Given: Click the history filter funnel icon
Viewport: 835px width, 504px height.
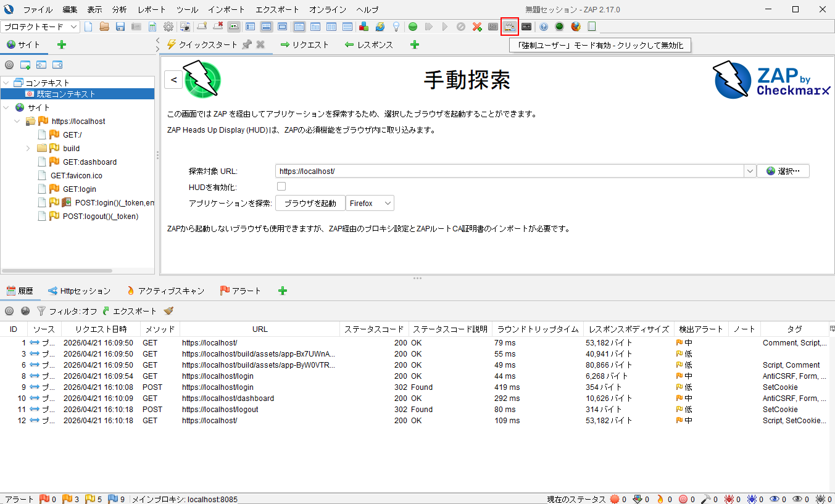Looking at the screenshot, I should 41,311.
